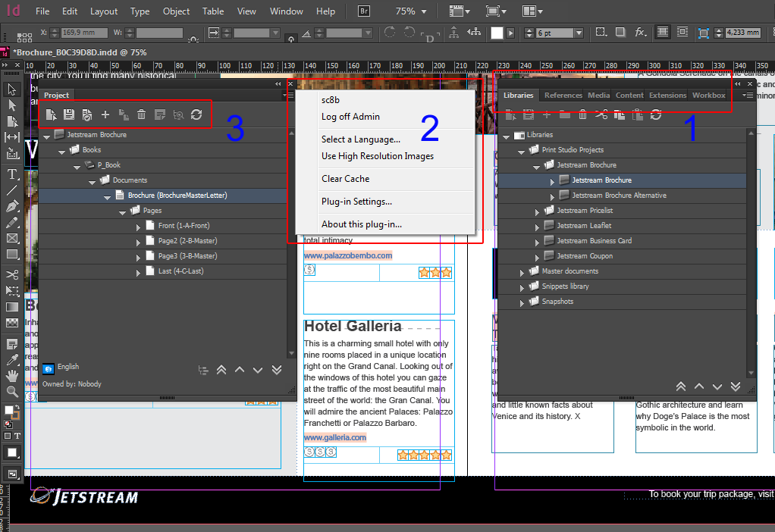Click the Project panel add (plus) icon
The image size is (775, 532).
[105, 114]
